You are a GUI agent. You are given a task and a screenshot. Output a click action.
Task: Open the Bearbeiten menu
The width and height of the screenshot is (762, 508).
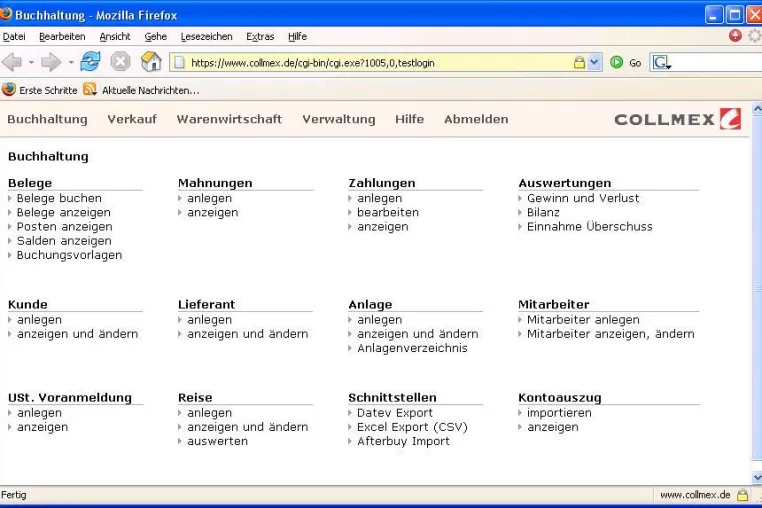pyautogui.click(x=62, y=36)
